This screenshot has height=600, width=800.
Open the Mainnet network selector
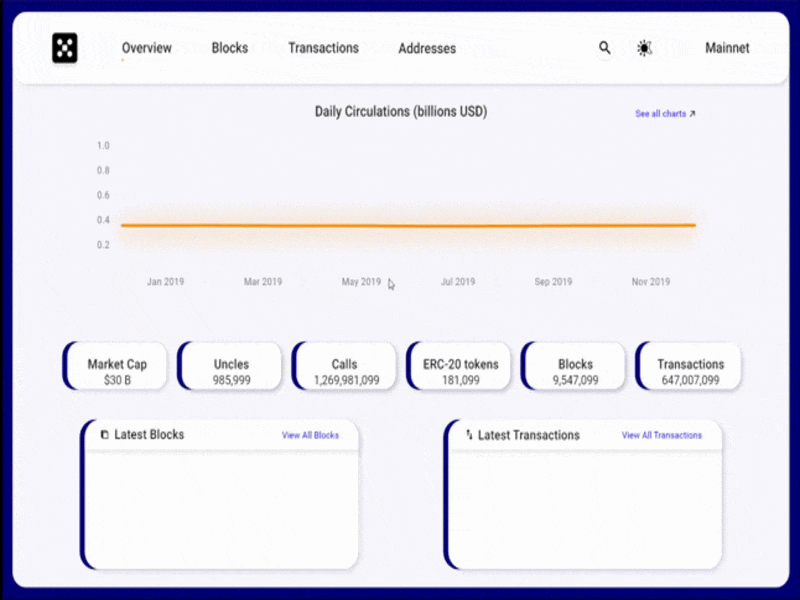point(727,48)
